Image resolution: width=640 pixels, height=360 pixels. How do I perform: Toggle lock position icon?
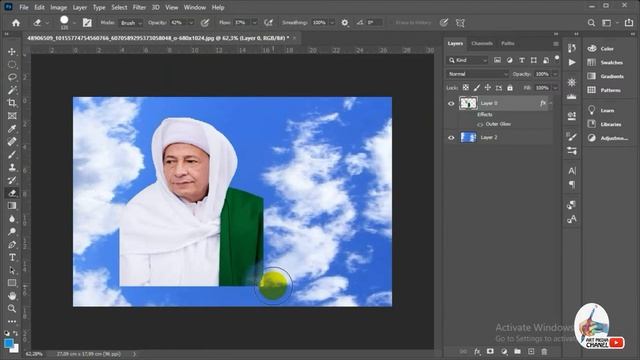488,88
